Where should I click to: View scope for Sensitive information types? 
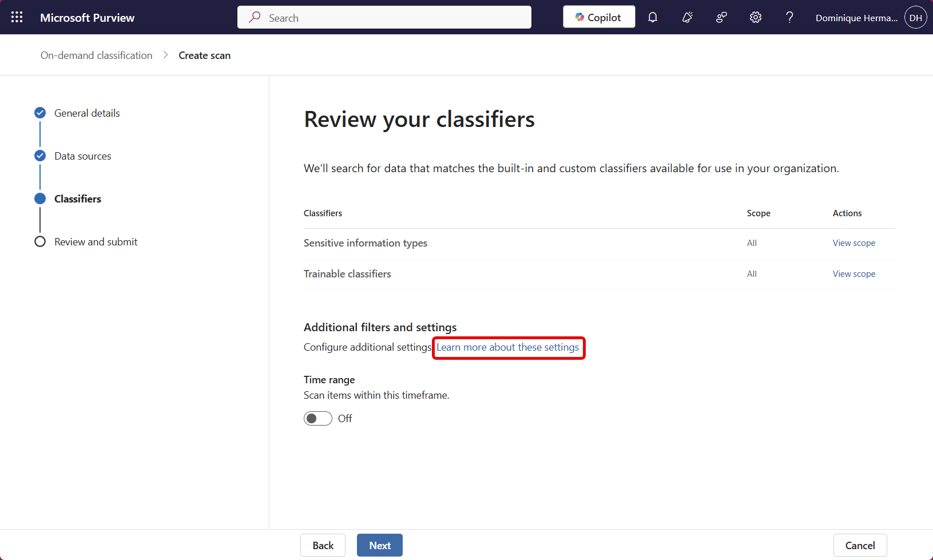tap(853, 243)
